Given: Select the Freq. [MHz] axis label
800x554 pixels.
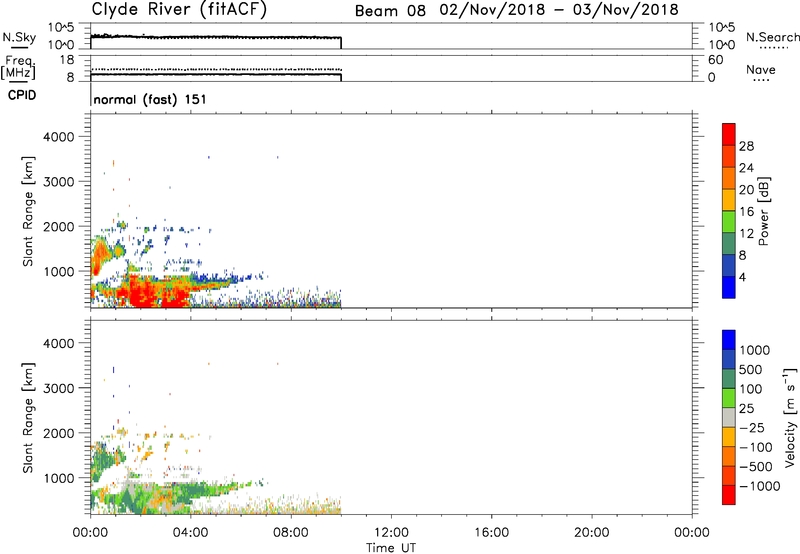Looking at the screenshot, I should 18,67.
